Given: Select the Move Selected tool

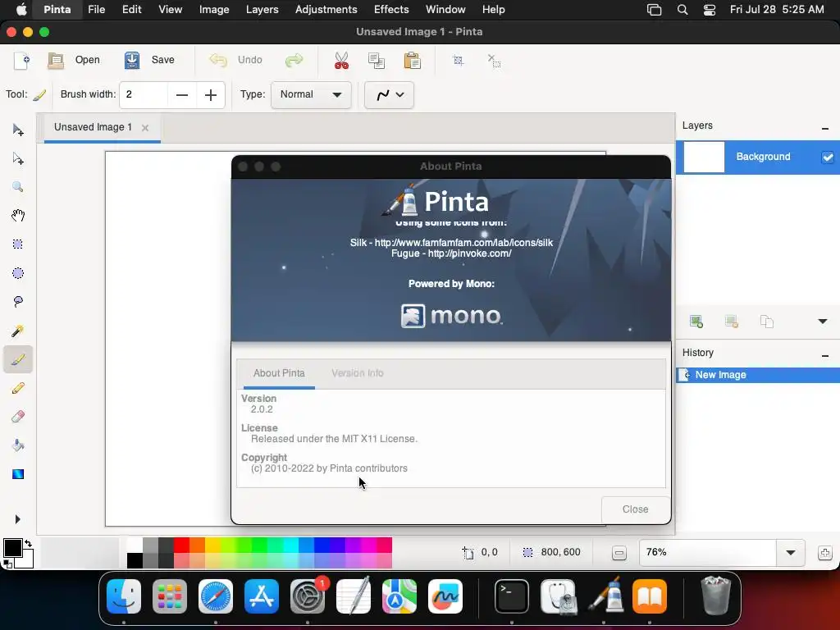Looking at the screenshot, I should [x=18, y=130].
